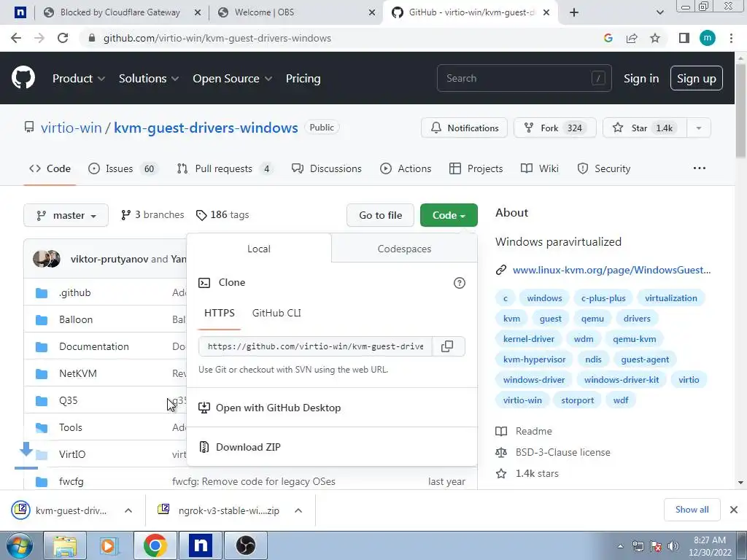Click the browser address bar URL
Image resolution: width=747 pixels, height=560 pixels.
coord(217,38)
